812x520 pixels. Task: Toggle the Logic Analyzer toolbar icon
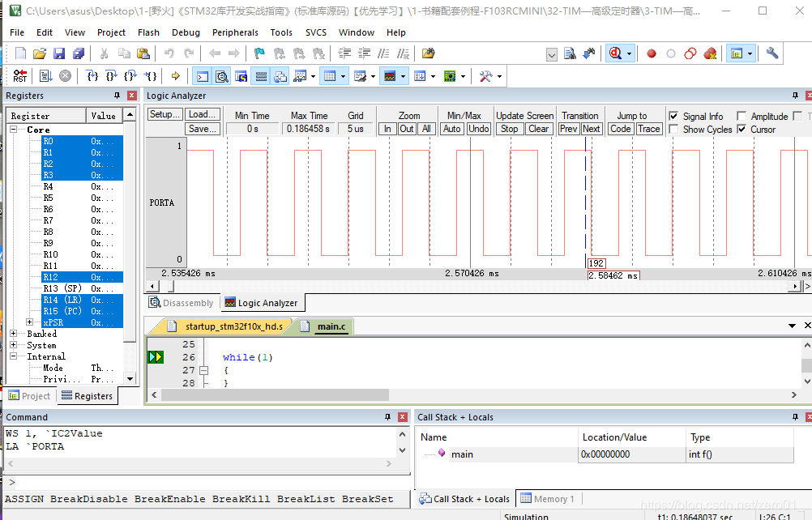click(390, 77)
